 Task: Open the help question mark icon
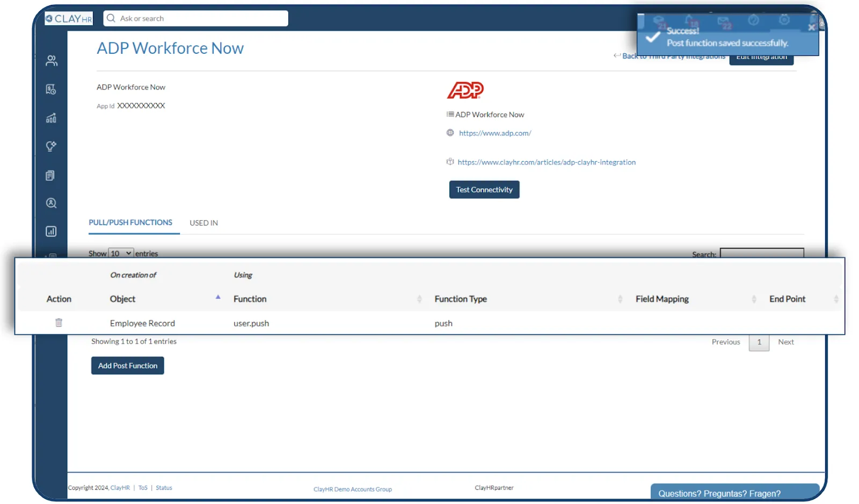754,20
